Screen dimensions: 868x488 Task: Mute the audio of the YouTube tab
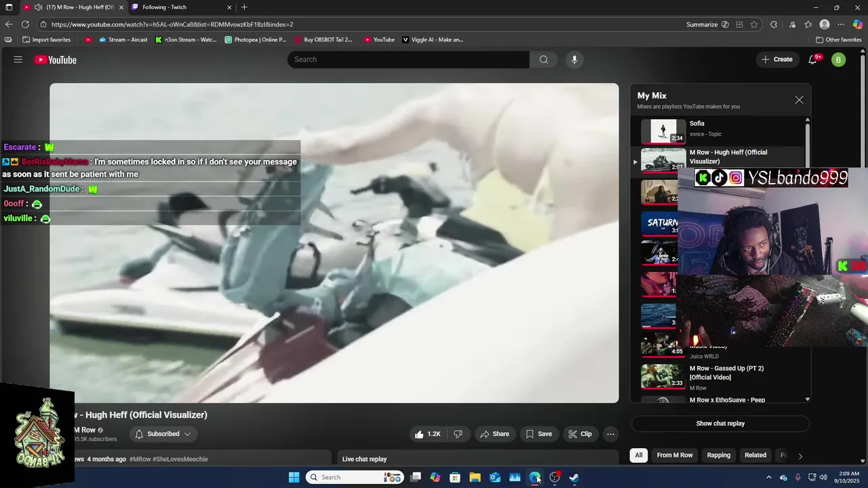(39, 7)
